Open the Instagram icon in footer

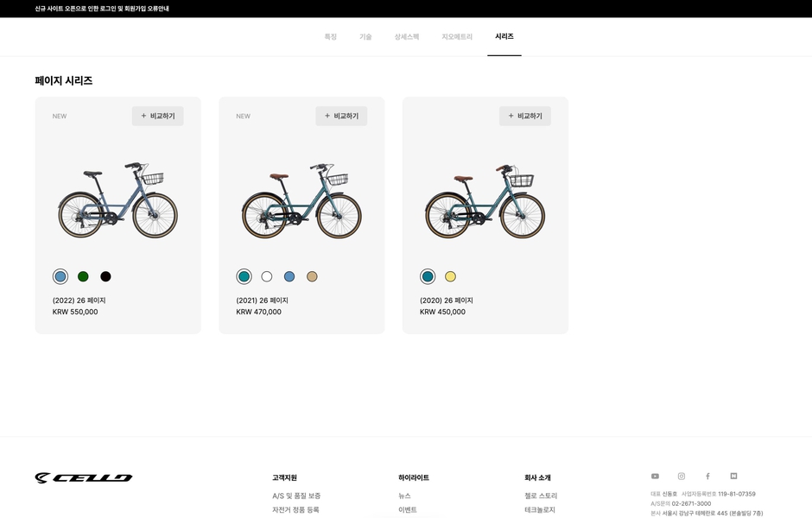point(681,477)
